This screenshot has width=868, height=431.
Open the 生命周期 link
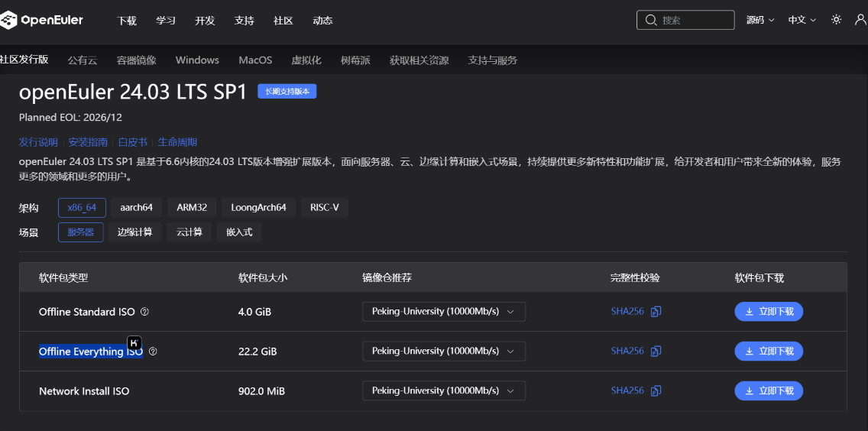point(178,142)
